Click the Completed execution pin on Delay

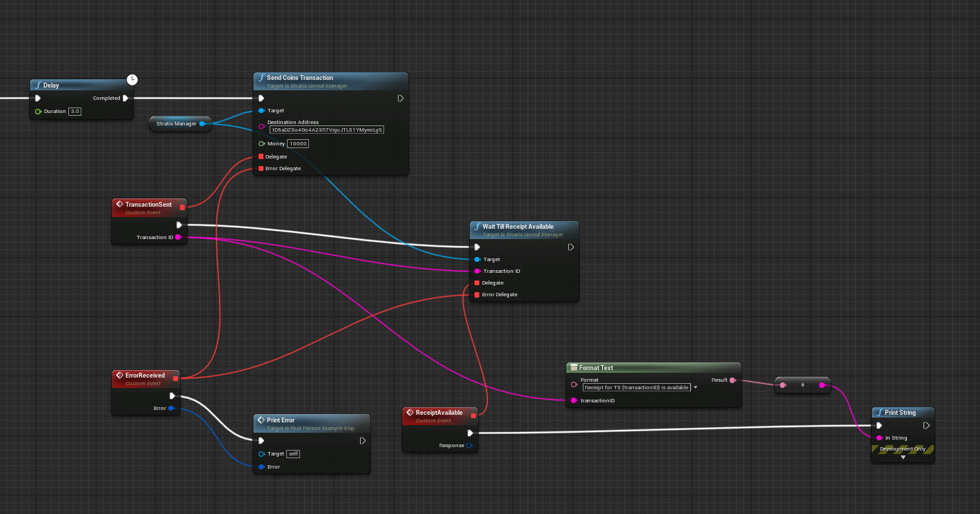click(125, 98)
